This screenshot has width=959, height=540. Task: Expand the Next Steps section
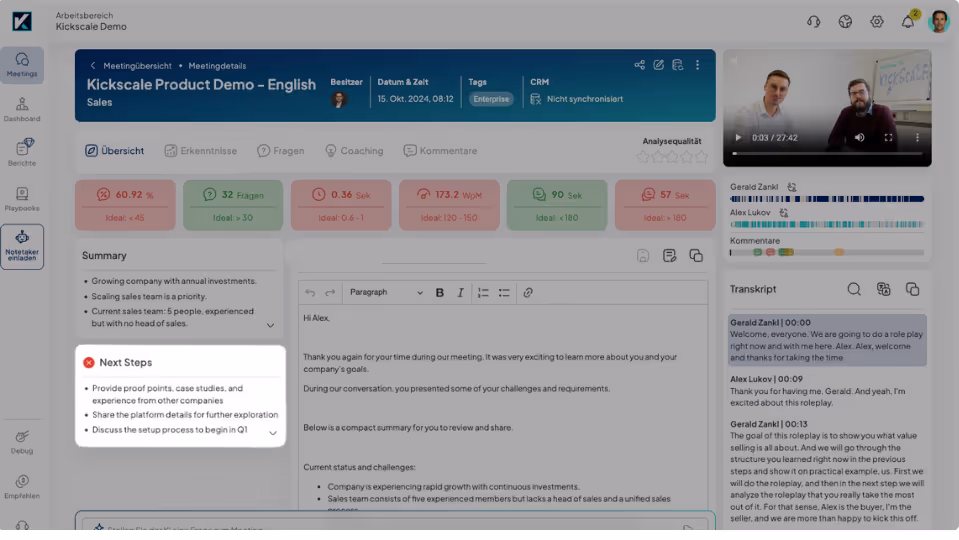click(x=273, y=433)
